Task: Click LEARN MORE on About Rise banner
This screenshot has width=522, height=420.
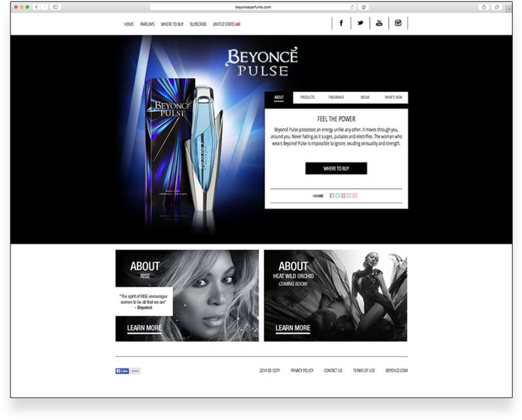Action: (x=144, y=328)
